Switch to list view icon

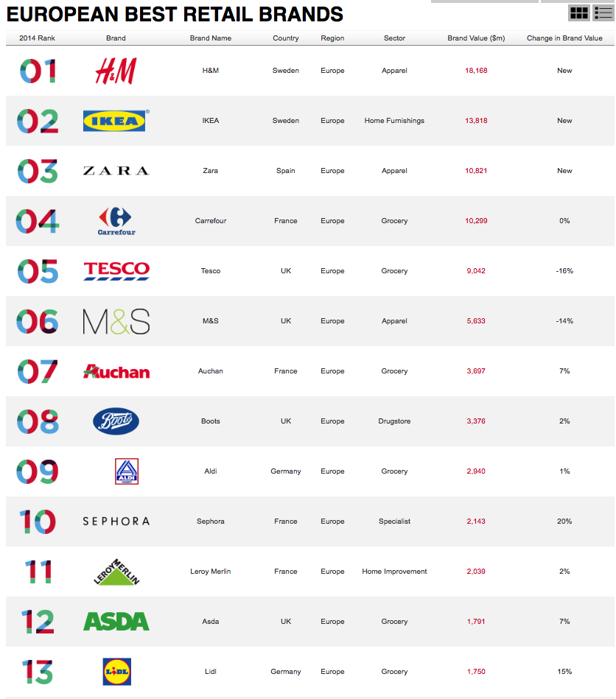click(x=603, y=13)
